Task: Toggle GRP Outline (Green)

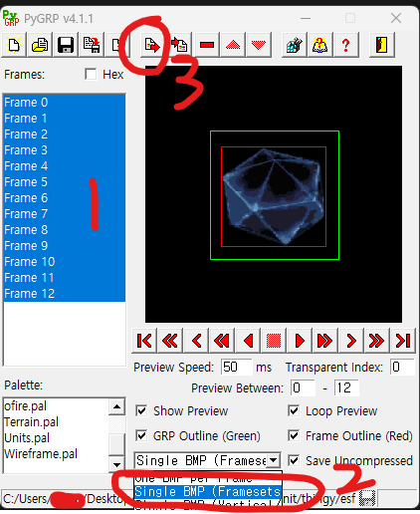Action: 141,435
